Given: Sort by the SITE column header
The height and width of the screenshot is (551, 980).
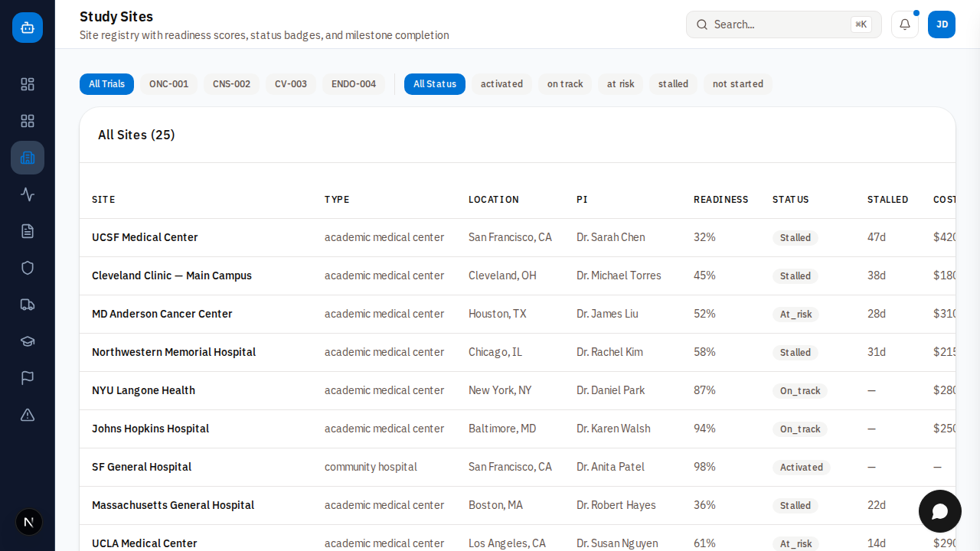Looking at the screenshot, I should [x=103, y=200].
